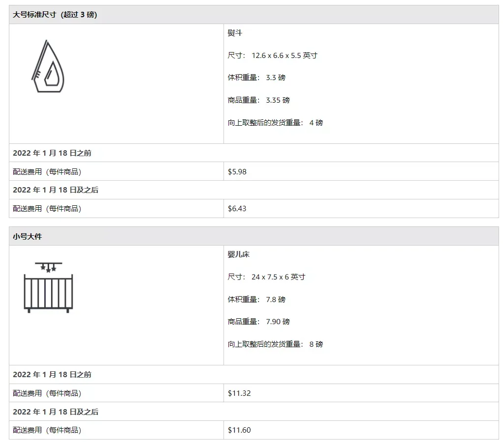Click the first 2022 年 1 月 18 日之前 row
The image size is (504, 442).
(x=254, y=153)
